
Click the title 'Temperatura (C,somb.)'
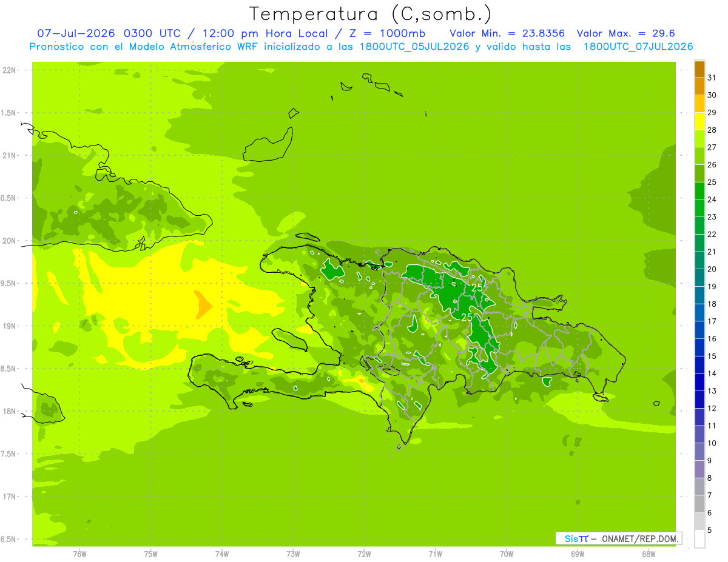click(x=371, y=14)
